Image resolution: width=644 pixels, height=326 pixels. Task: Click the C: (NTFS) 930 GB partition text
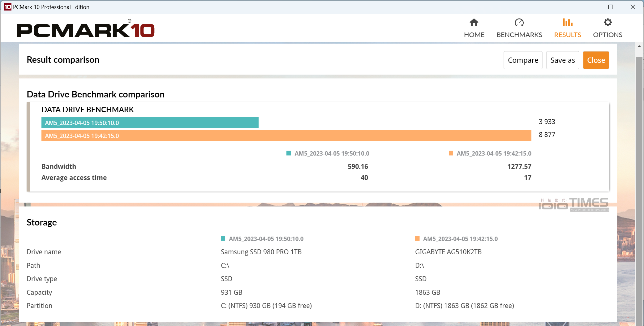pyautogui.click(x=266, y=306)
